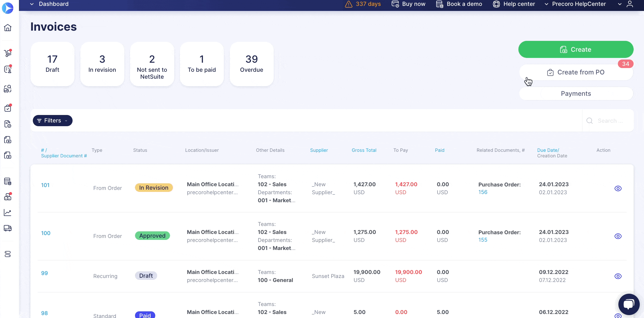
Task: Click the Payments menu item
Action: [x=576, y=93]
